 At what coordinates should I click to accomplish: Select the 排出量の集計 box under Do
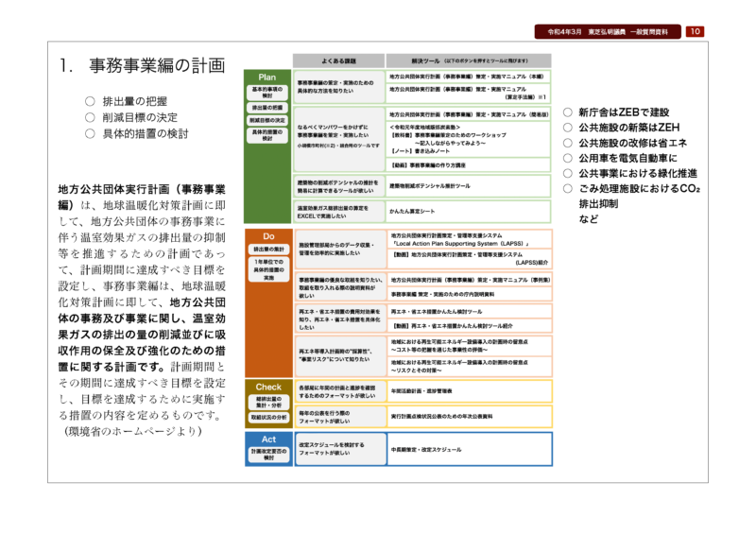(x=266, y=250)
